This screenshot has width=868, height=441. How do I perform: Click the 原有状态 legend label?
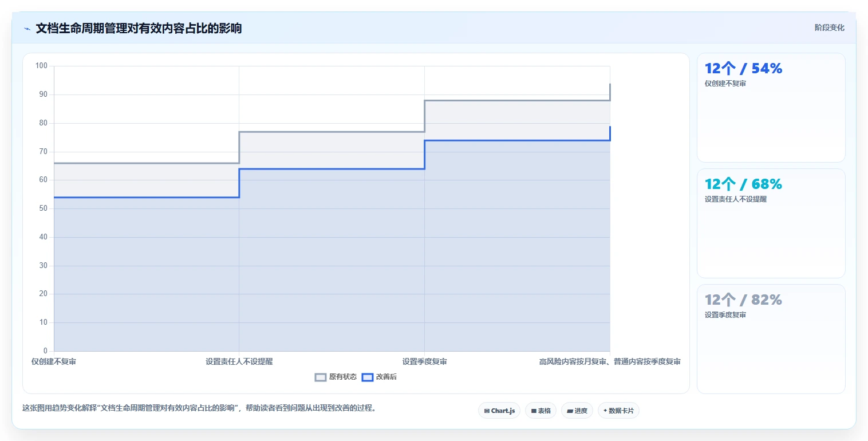pyautogui.click(x=343, y=377)
